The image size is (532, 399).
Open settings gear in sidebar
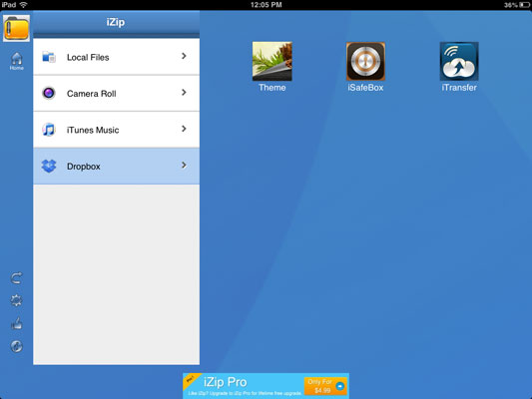coord(16,300)
